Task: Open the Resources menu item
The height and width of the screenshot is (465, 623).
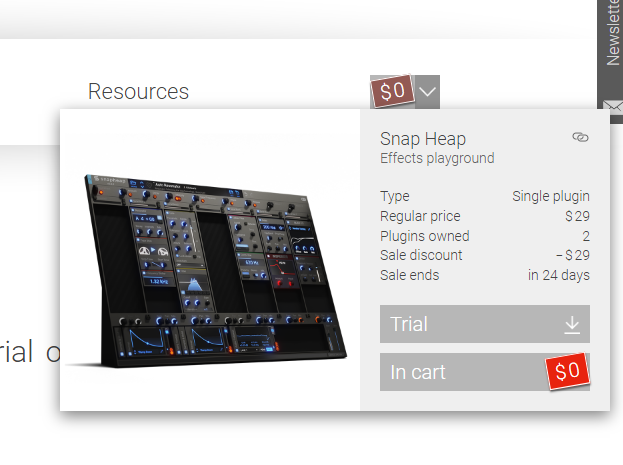Action: (x=138, y=91)
